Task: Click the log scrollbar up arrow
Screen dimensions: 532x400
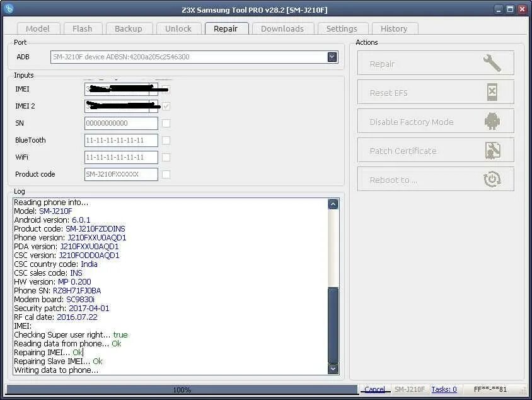Action: (x=333, y=204)
